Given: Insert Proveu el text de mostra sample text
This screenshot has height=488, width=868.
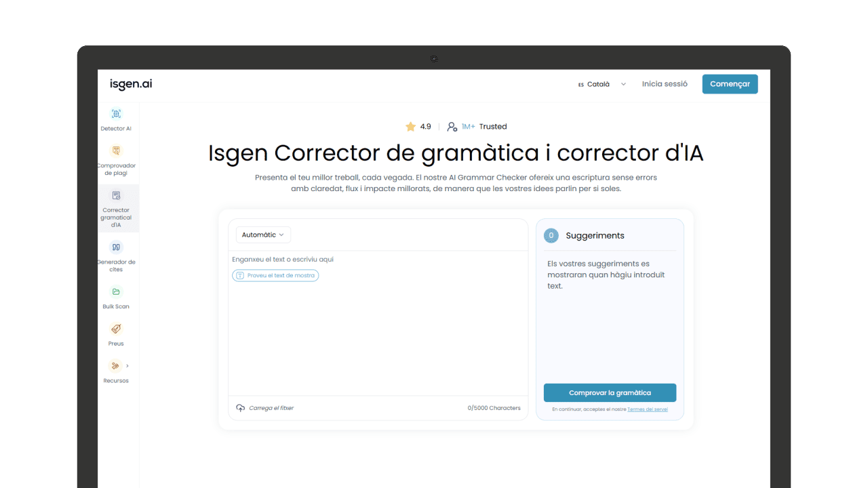Looking at the screenshot, I should [275, 275].
